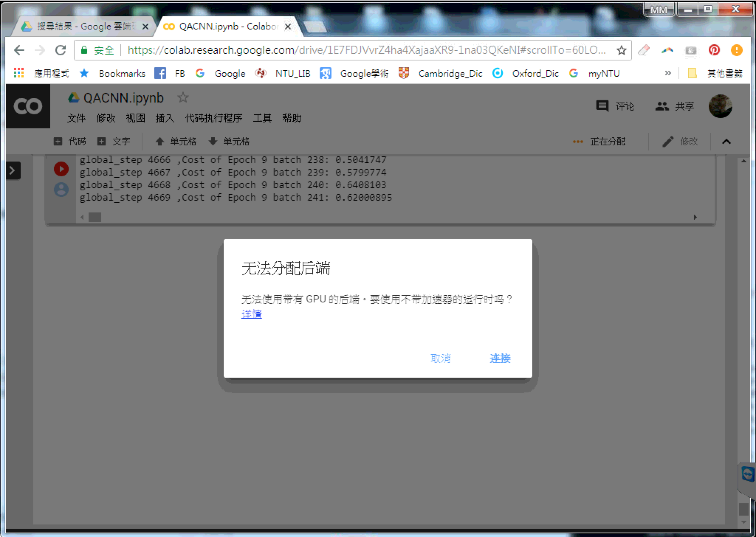
Task: Click the 详情 details link
Action: [x=251, y=314]
